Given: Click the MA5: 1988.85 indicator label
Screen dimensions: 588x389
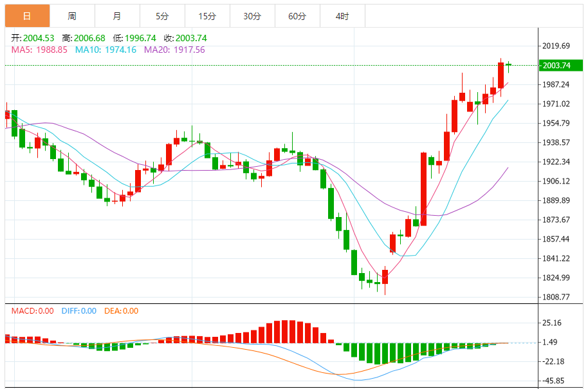Looking at the screenshot, I should [x=39, y=50].
